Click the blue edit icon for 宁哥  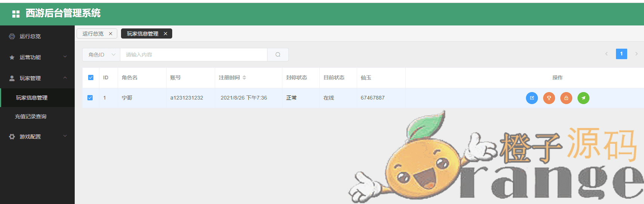(532, 98)
